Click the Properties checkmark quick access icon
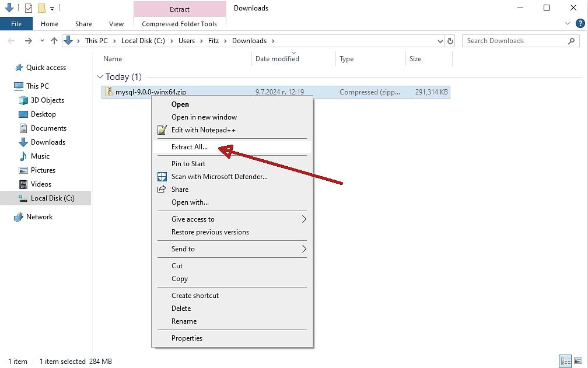The image size is (588, 368). click(x=29, y=8)
